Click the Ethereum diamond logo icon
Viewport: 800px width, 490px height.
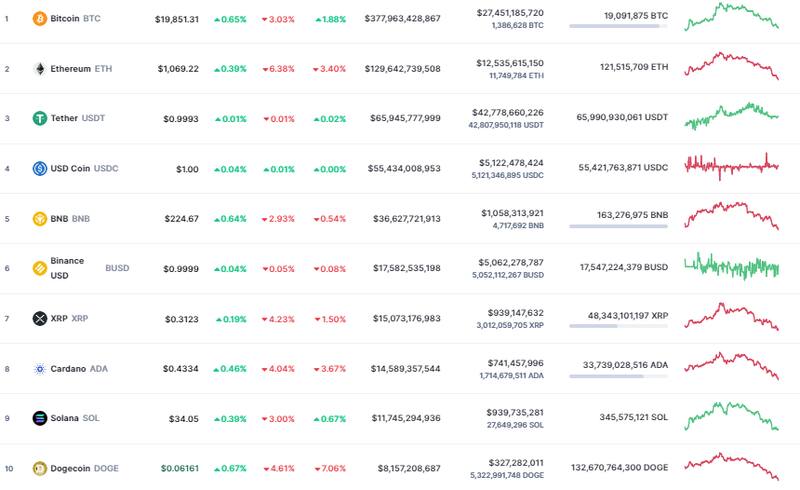(x=40, y=69)
